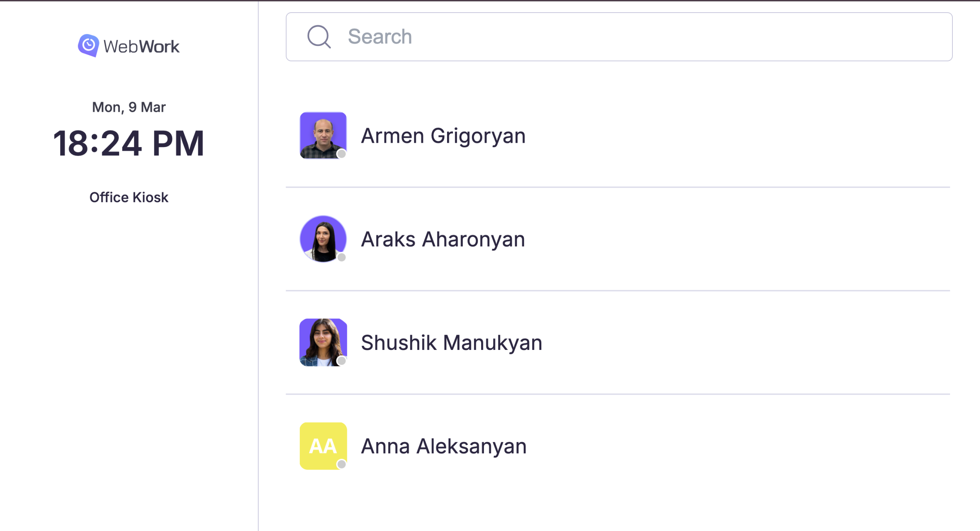Open Armen Grigoryan's name entry
This screenshot has width=980, height=531.
(443, 136)
